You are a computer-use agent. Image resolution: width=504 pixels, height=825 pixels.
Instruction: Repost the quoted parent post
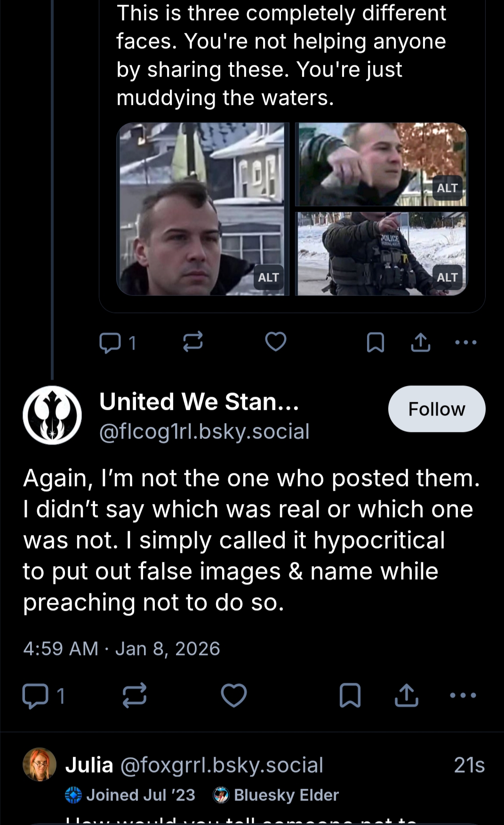tap(193, 342)
